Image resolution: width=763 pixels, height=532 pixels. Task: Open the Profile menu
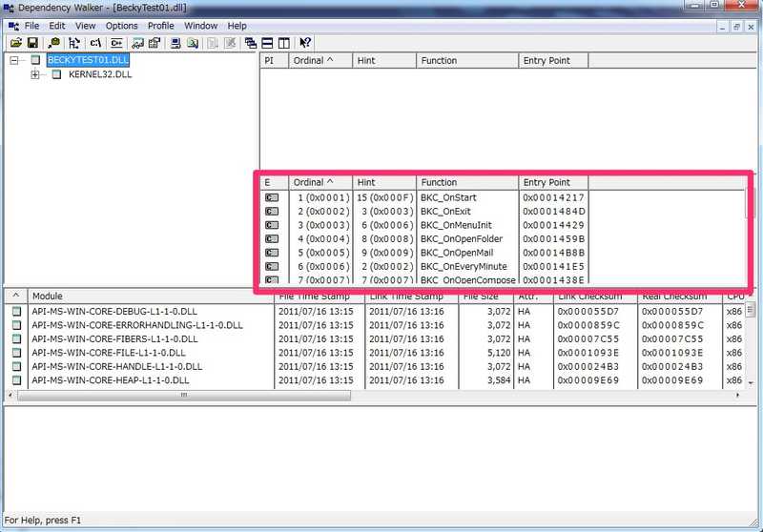click(x=160, y=26)
